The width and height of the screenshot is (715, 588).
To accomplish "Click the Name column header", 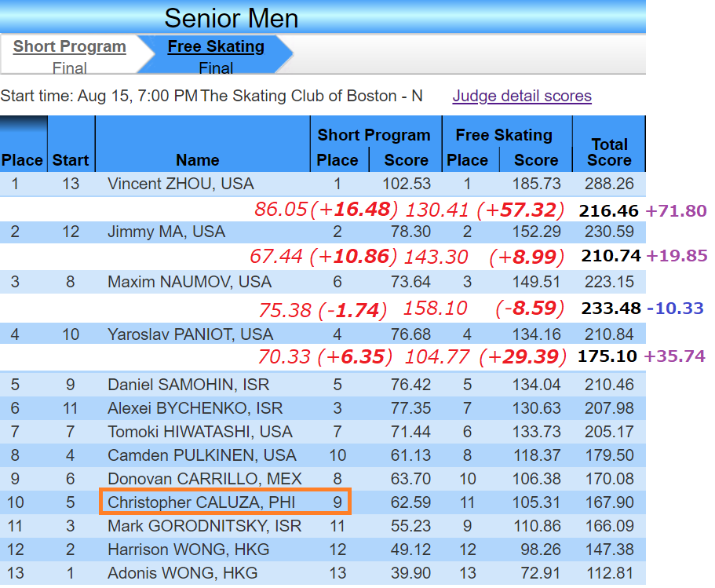I will (x=198, y=160).
